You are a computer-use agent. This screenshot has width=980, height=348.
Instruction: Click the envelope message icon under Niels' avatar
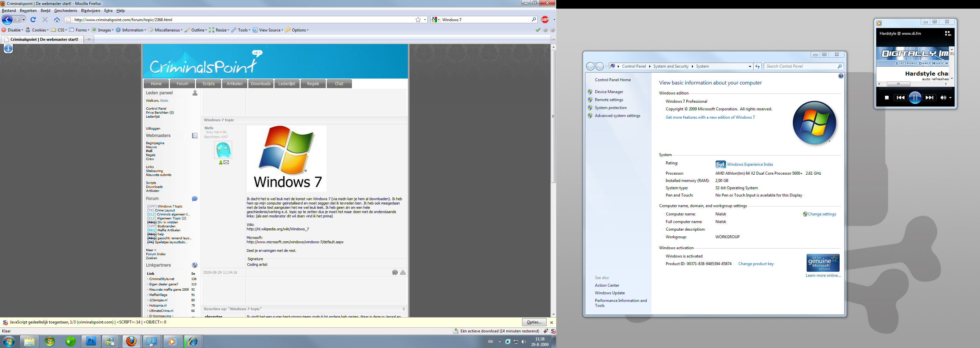tap(226, 163)
